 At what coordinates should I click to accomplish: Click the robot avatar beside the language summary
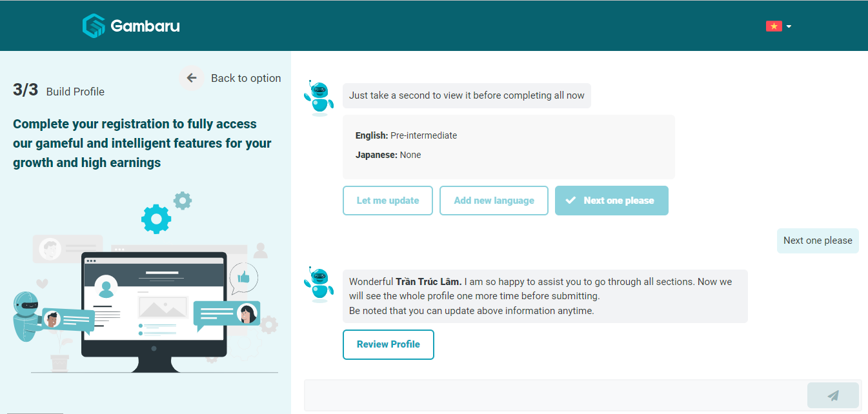tap(318, 97)
